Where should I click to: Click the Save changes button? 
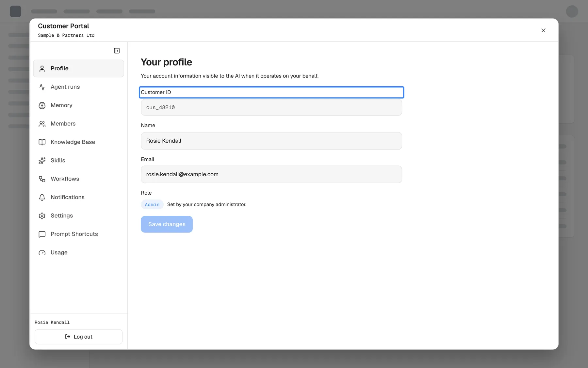(167, 224)
